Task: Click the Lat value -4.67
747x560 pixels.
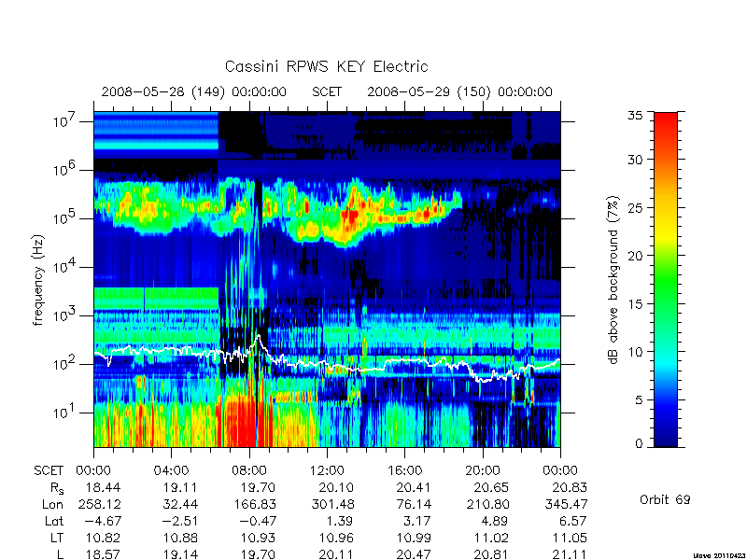Action: 103,522
